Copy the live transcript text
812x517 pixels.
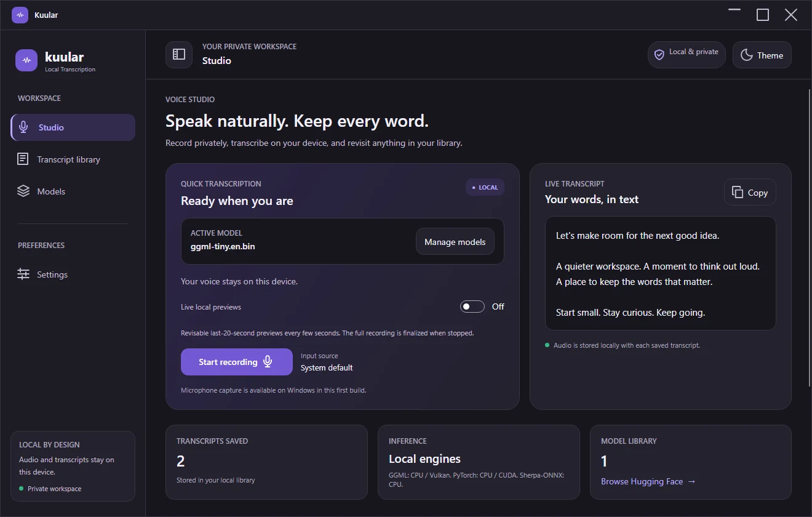[750, 193]
